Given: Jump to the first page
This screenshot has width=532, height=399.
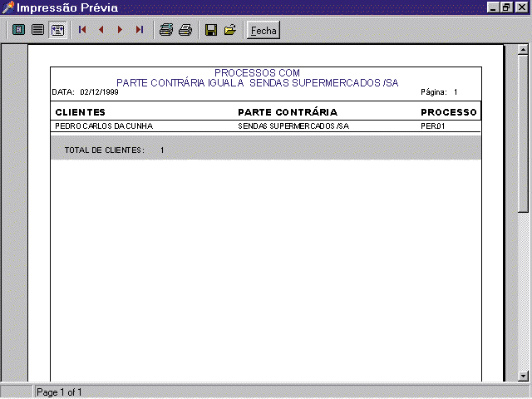Looking at the screenshot, I should pos(82,30).
